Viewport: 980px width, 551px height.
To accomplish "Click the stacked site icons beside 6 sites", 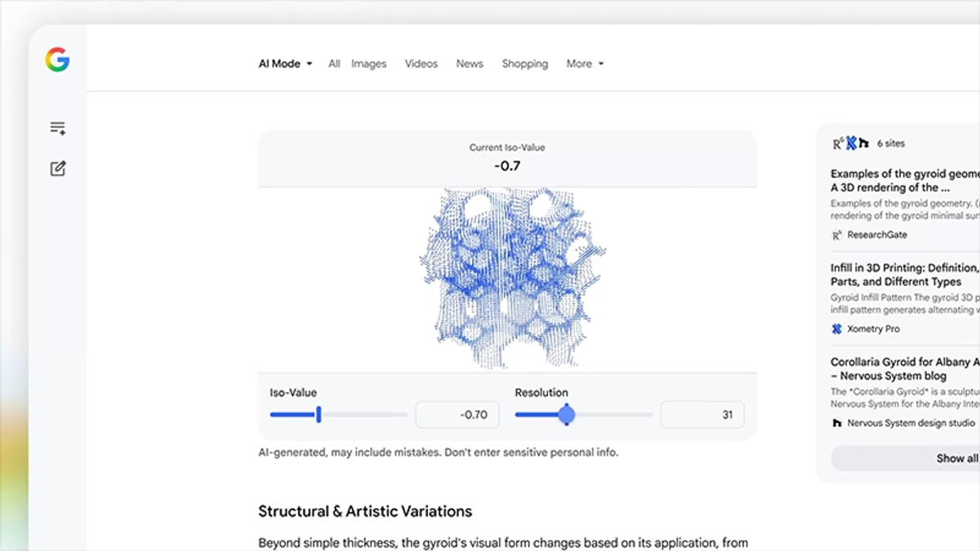I will pyautogui.click(x=850, y=143).
